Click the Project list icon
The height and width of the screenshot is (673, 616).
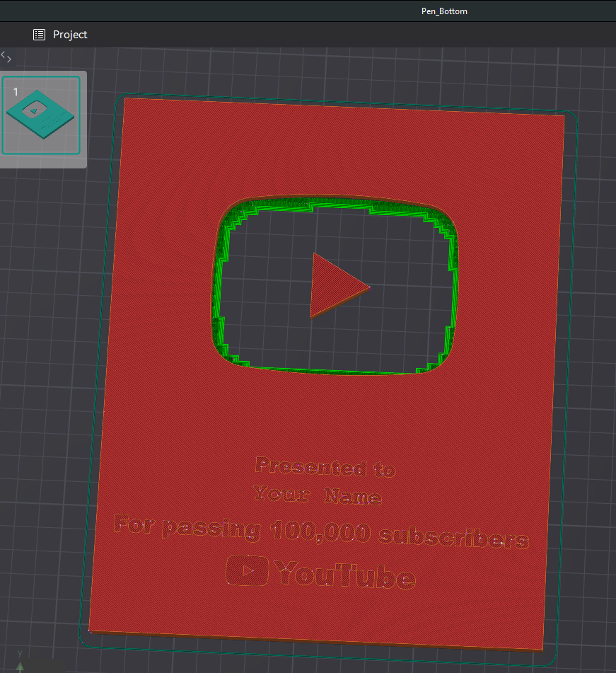pos(39,35)
